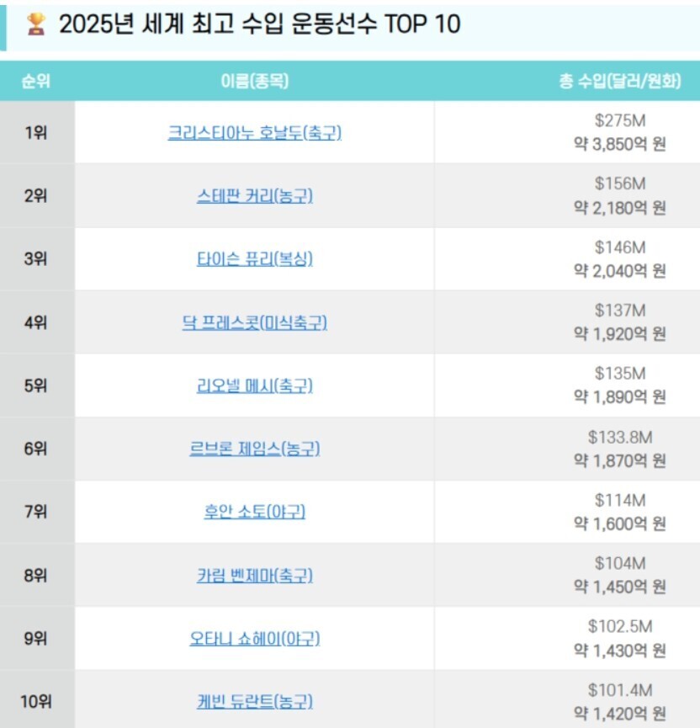Image resolution: width=700 pixels, height=728 pixels.
Task: Visit the 카림 벤제마(축구) link
Action: [x=255, y=576]
